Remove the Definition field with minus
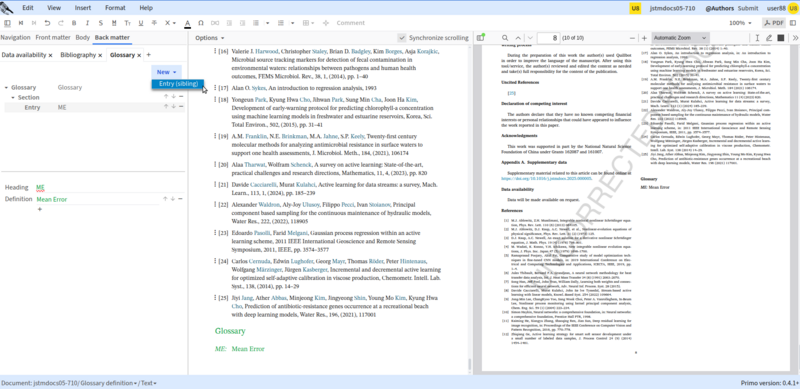This screenshot has width=800, height=389. tap(181, 199)
